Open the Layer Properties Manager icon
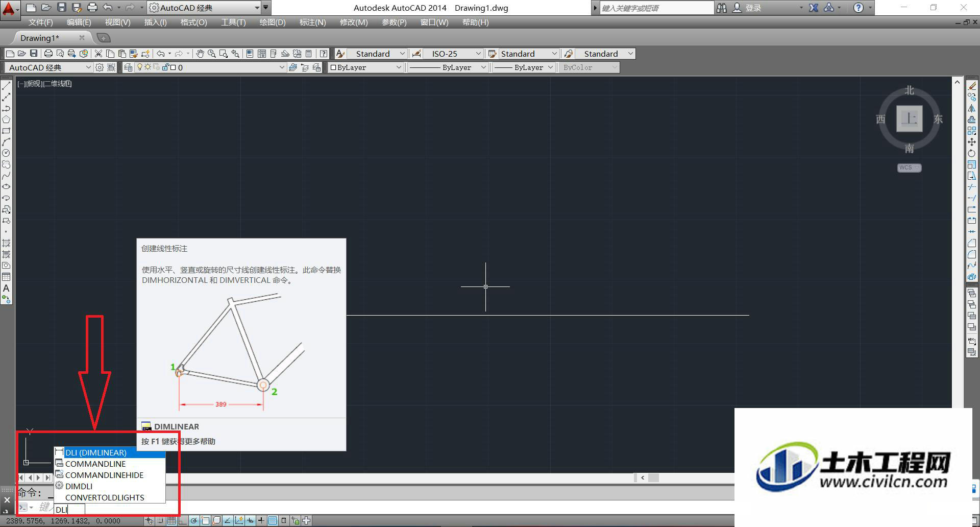The image size is (980, 527). (x=128, y=67)
